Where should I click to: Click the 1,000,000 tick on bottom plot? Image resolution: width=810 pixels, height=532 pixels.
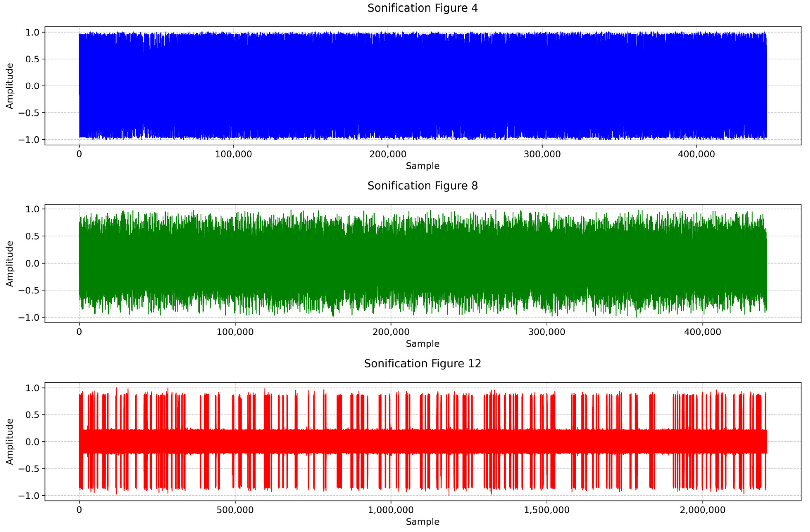click(x=391, y=510)
